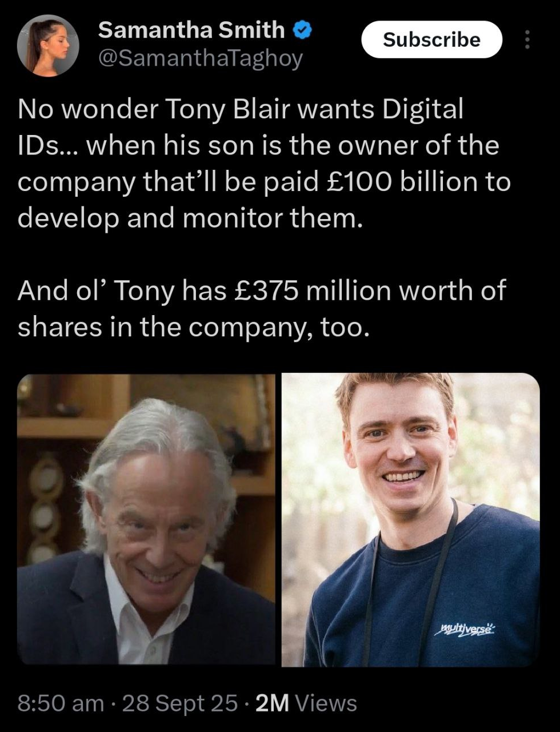Open the Samantha Smith display name
The image size is (560, 732).
coord(191,29)
